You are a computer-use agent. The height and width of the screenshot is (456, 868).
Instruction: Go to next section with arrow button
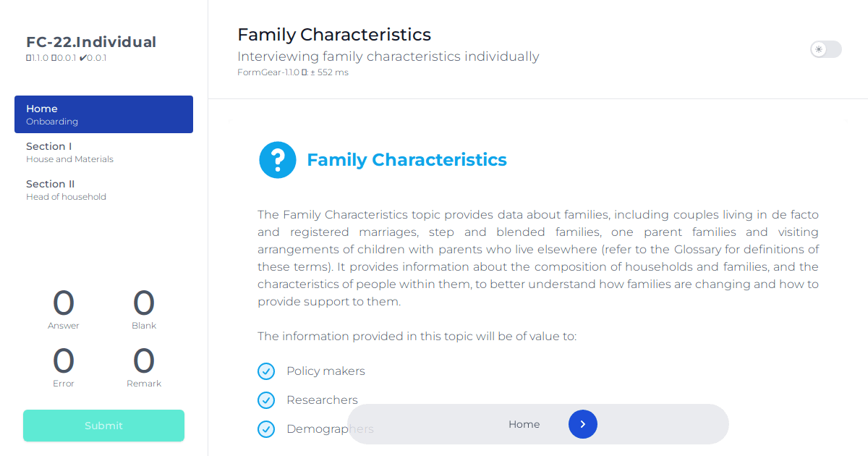point(583,424)
